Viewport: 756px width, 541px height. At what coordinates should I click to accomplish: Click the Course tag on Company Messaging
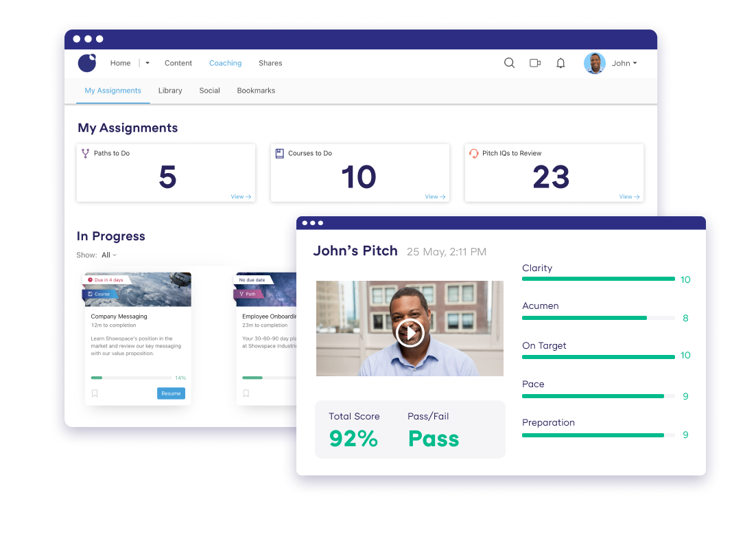[x=99, y=294]
